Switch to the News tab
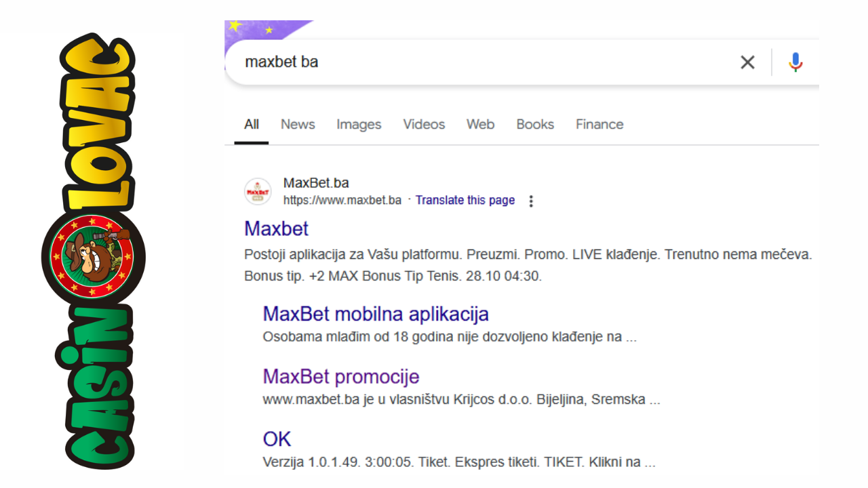868x488 pixels. pos(298,125)
